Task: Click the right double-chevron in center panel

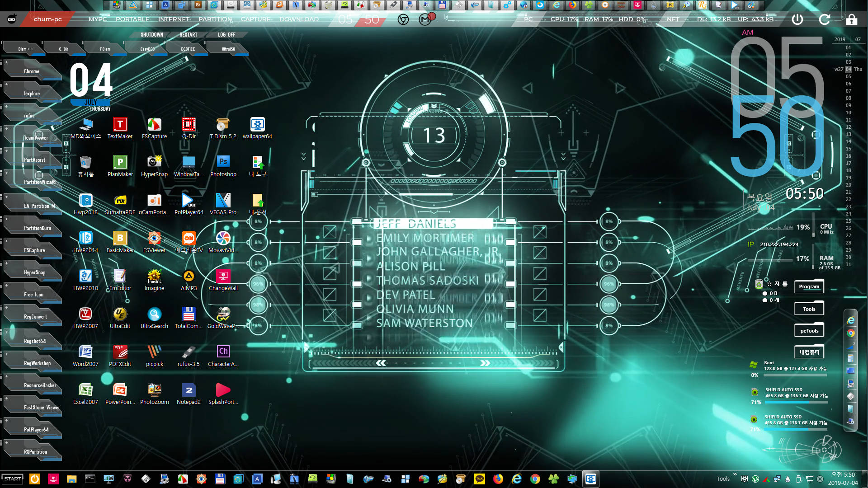Action: 485,363
